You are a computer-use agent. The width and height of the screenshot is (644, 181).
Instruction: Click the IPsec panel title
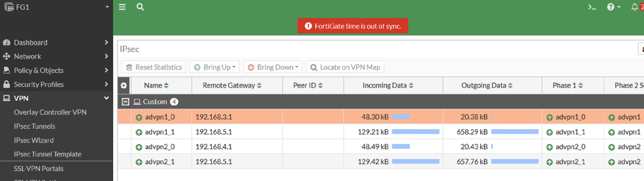coord(130,49)
